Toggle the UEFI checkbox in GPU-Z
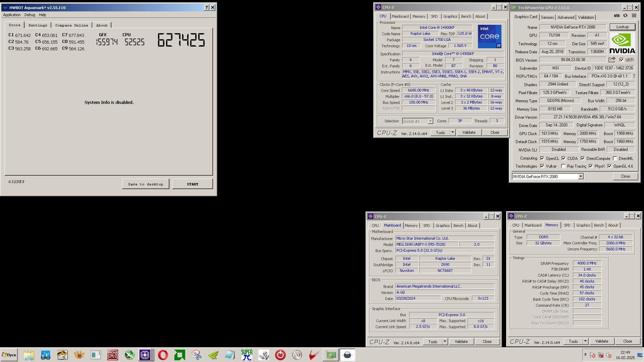The height and width of the screenshot is (362, 644). (x=622, y=60)
